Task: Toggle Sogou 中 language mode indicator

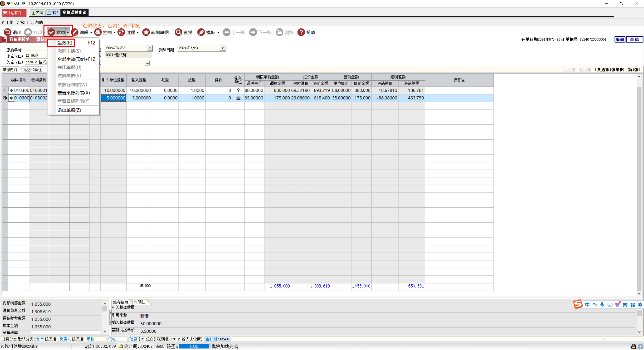Action: point(587,304)
